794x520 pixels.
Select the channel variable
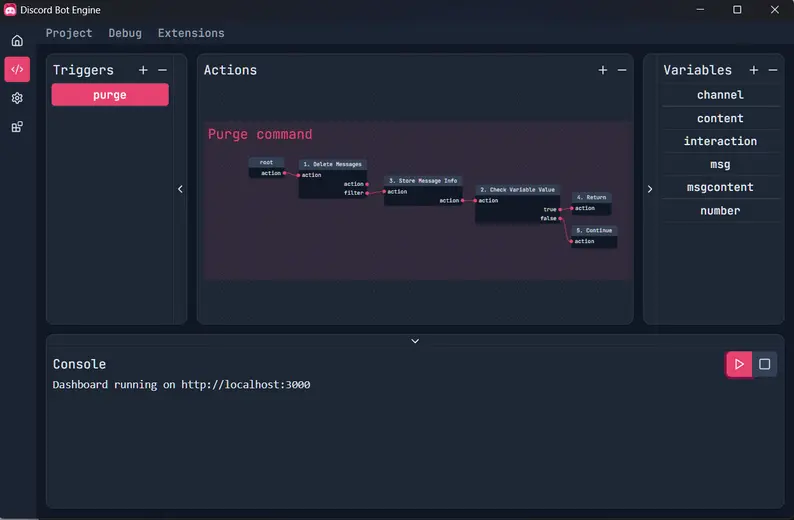(720, 95)
